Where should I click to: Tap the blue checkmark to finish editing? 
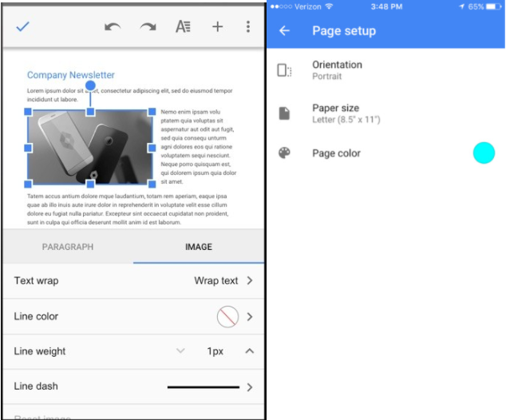(22, 27)
